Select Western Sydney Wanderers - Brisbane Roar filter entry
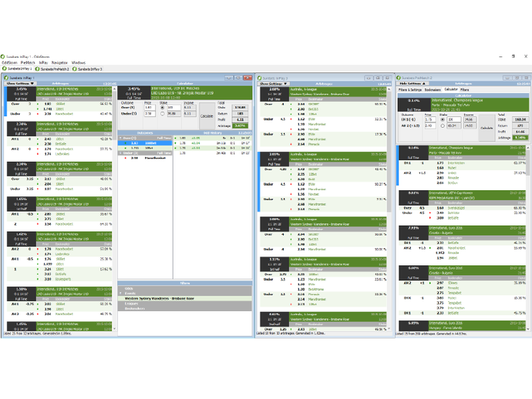The image size is (532, 399). 185,299
